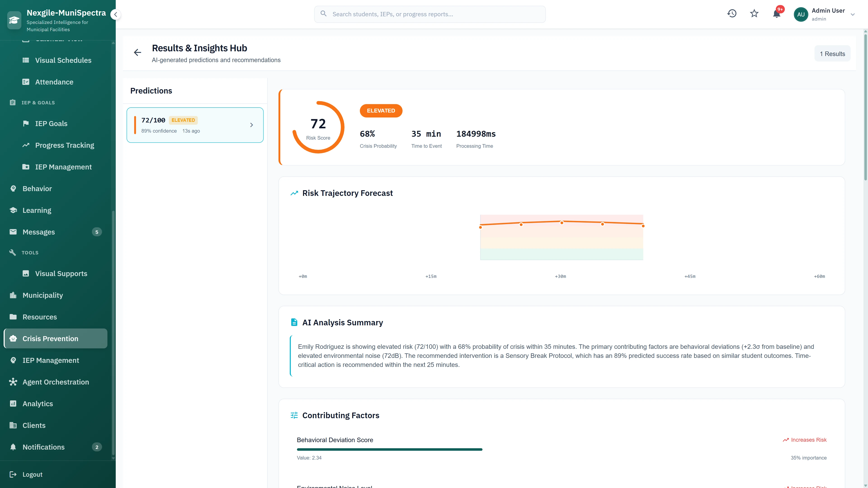Open Progress Tracking
Viewport: 868px width, 488px height.
coord(64,145)
